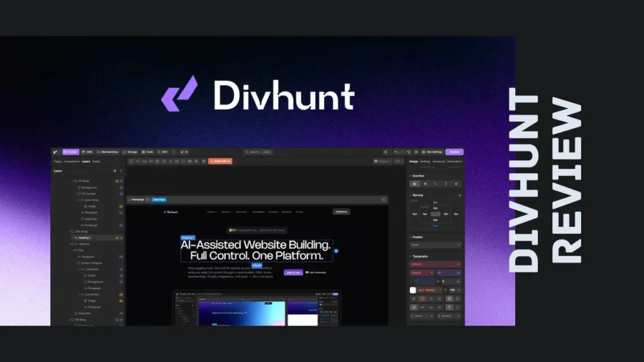Collapse the Spacing section
The height and width of the screenshot is (362, 644).
click(x=410, y=195)
